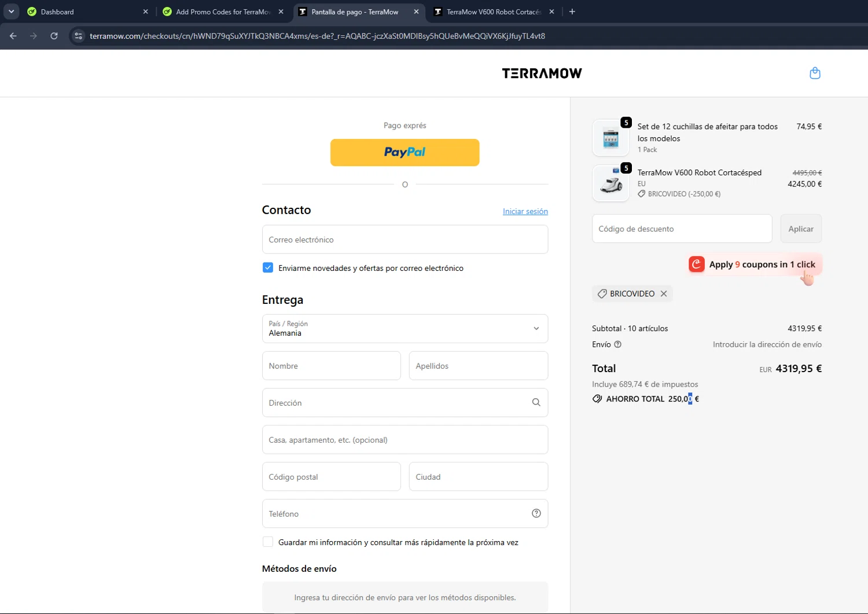Screen dimensions: 868x614
Task: Click the address bar URL
Action: (317, 36)
